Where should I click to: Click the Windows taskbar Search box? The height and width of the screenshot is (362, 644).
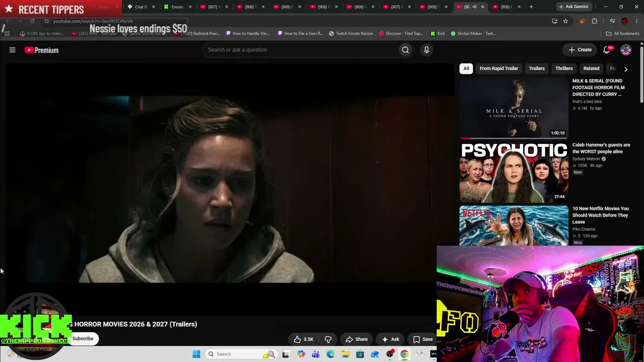coord(241,354)
